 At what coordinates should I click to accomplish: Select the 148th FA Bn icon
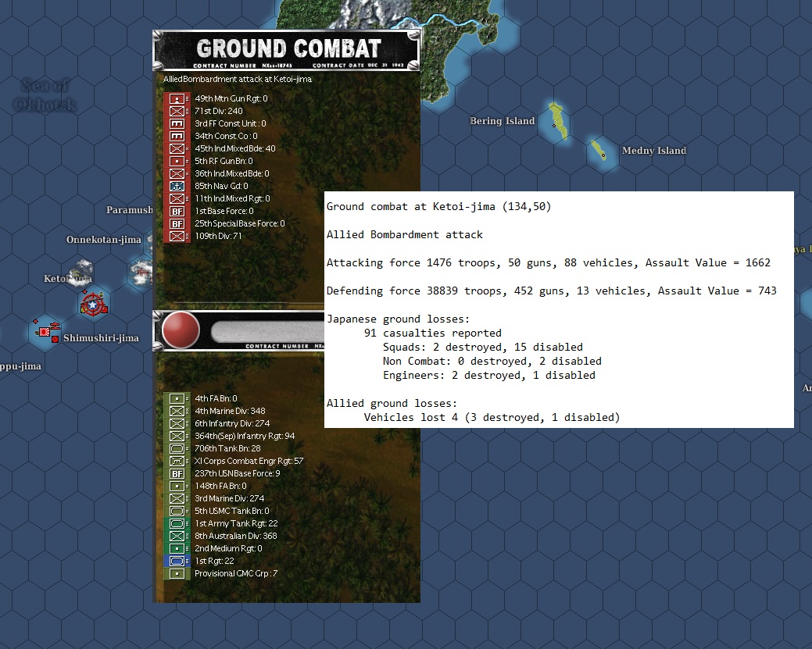pos(177,486)
